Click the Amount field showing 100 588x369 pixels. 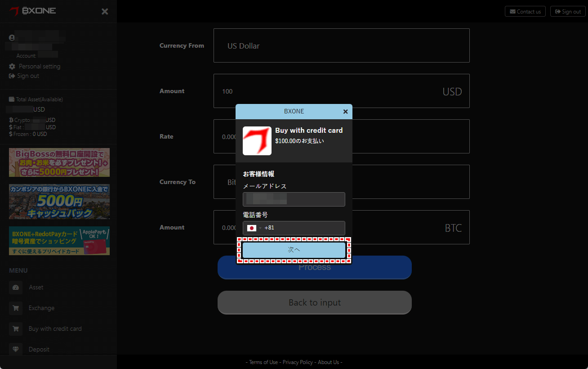(342, 91)
